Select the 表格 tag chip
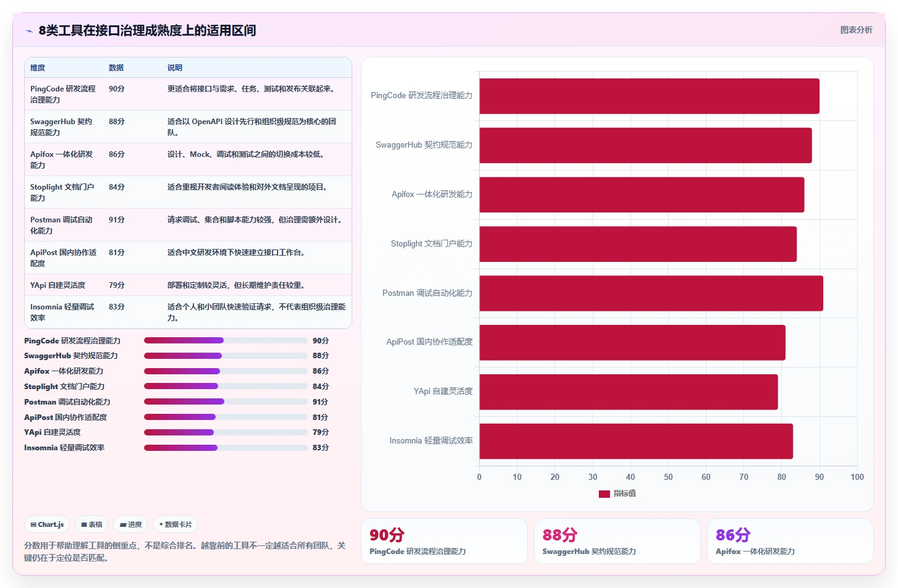The width and height of the screenshot is (898, 588). pyautogui.click(x=91, y=524)
